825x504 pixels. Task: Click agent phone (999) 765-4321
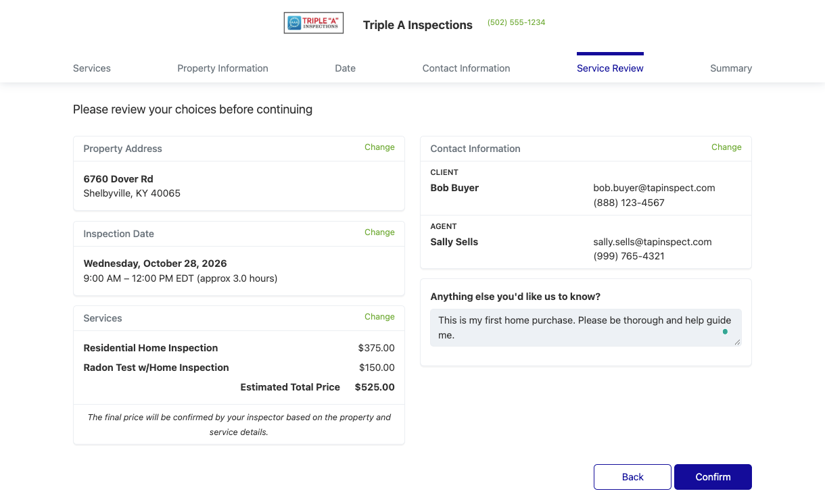[x=629, y=257]
